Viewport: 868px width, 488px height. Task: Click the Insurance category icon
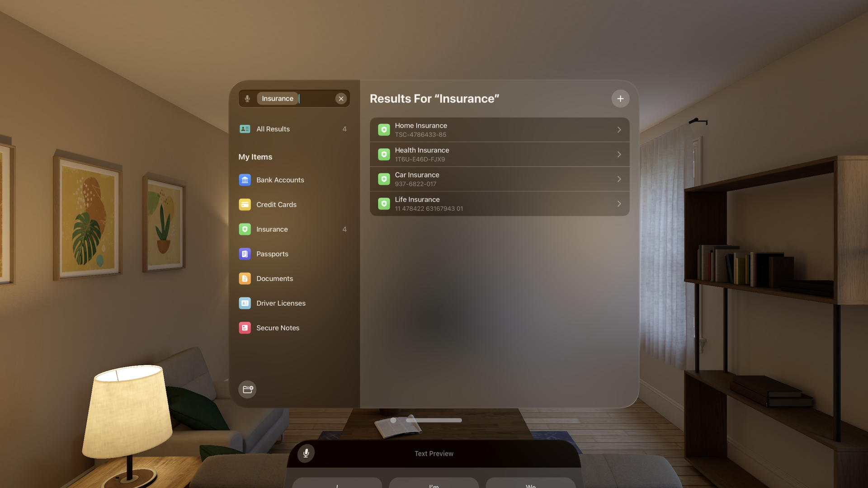(x=245, y=230)
